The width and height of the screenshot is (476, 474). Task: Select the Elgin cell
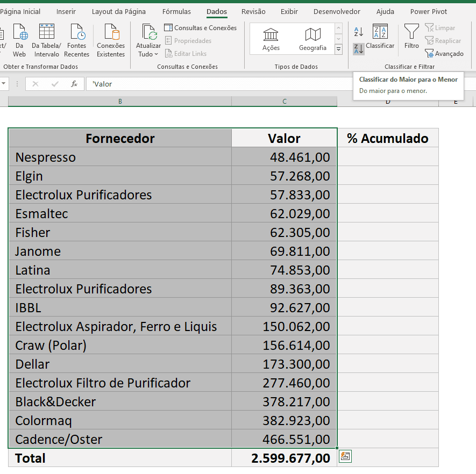coord(120,176)
